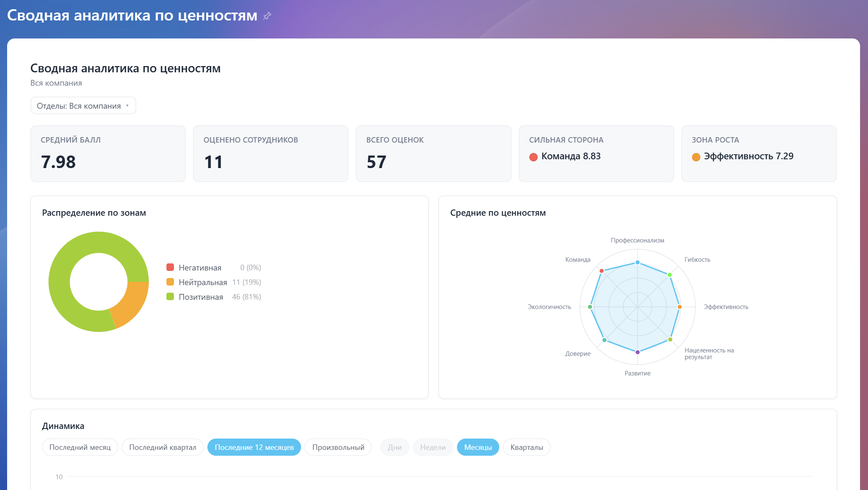Switch grouping to Месяцы

coord(478,447)
